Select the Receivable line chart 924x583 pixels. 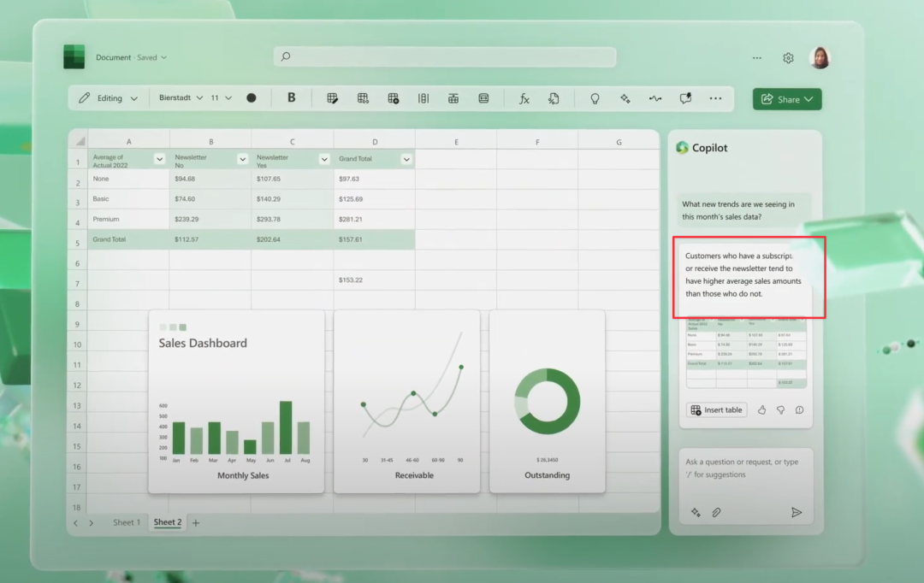tap(406, 402)
